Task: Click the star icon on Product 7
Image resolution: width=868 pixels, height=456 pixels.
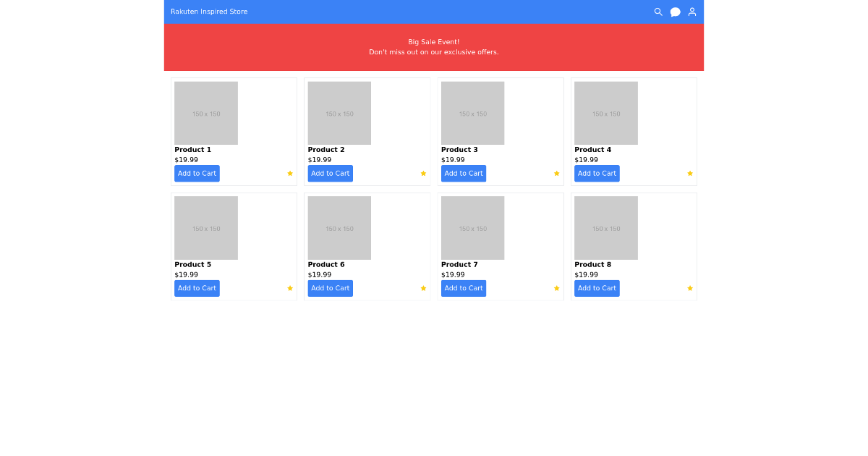Action: (556, 288)
